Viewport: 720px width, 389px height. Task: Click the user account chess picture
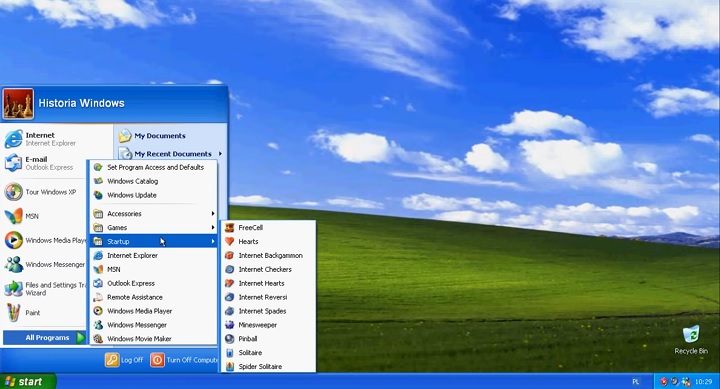pos(18,103)
